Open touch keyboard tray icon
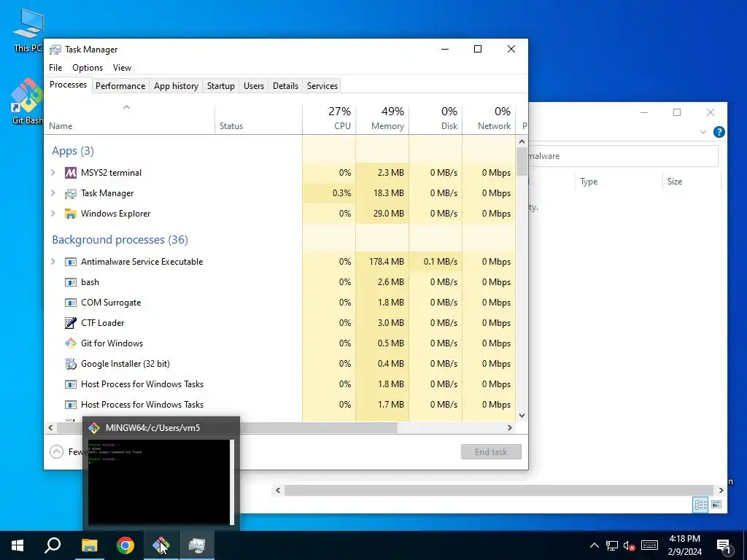This screenshot has height=560, width=747. point(649,545)
